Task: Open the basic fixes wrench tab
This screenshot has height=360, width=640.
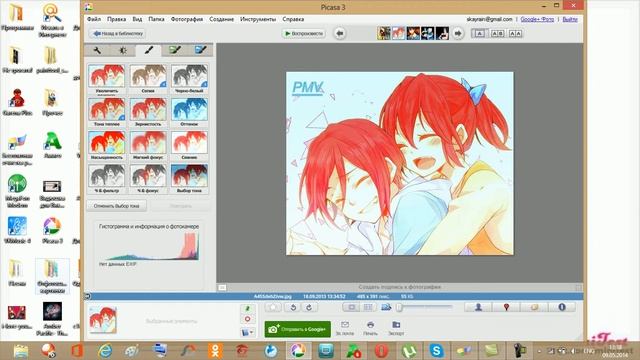Action: [97, 51]
